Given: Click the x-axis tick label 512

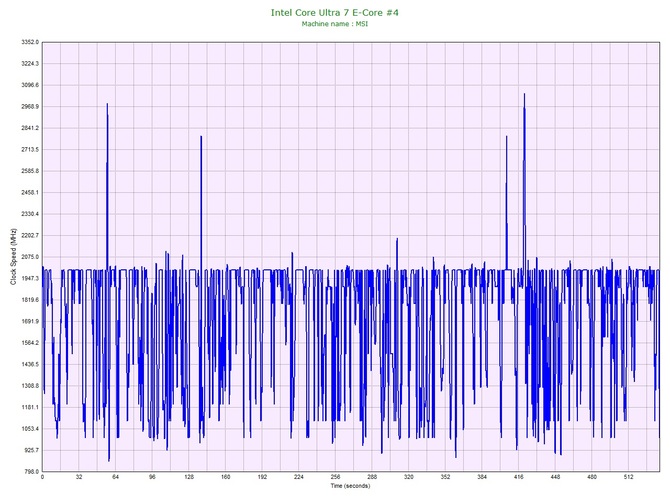Looking at the screenshot, I should coord(629,477).
